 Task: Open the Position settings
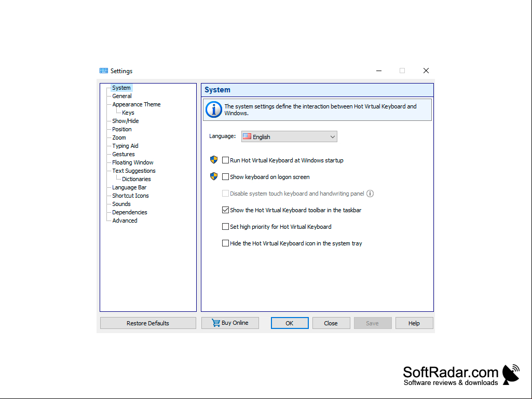coord(122,129)
